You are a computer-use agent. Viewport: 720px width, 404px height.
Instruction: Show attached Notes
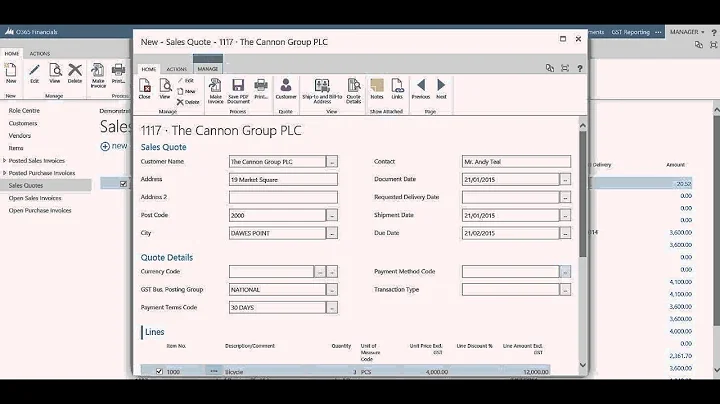(377, 89)
